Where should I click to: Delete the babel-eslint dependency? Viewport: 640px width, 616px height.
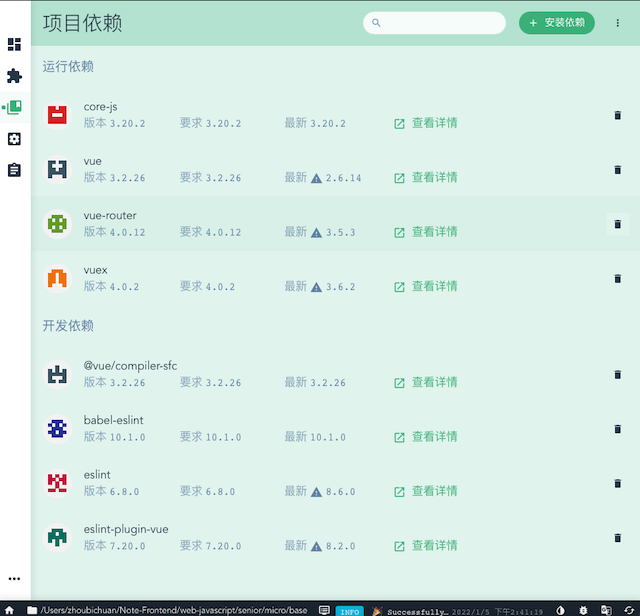pyautogui.click(x=618, y=429)
